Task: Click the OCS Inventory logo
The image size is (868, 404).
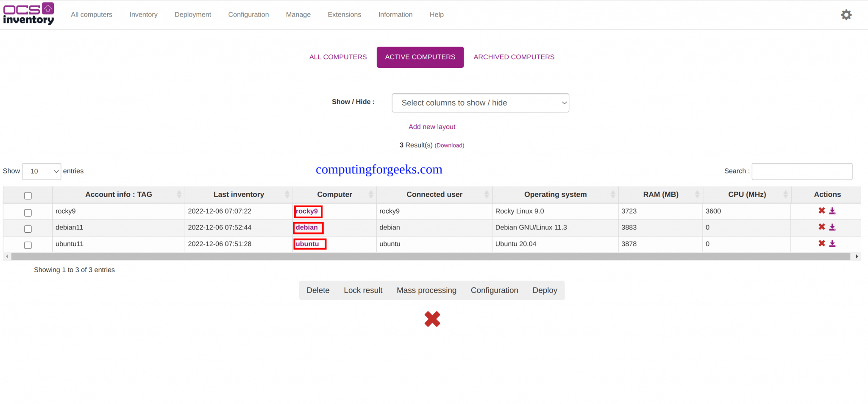Action: pyautogui.click(x=28, y=14)
